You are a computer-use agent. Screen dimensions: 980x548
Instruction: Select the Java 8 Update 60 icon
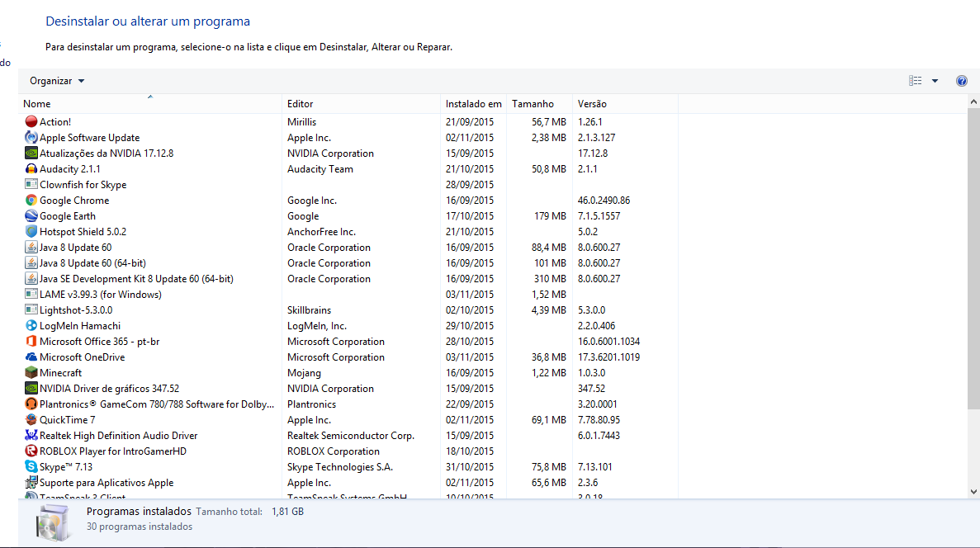coord(31,248)
